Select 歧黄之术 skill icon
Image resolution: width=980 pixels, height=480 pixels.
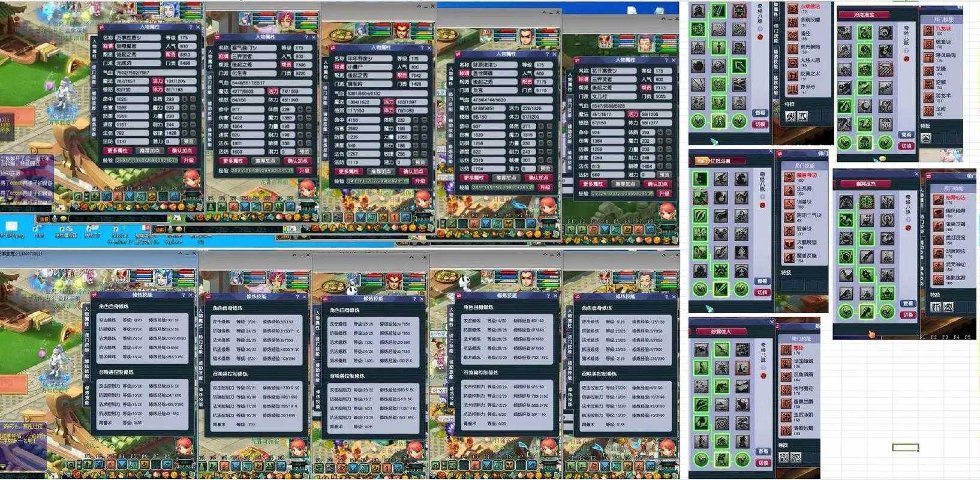(x=792, y=76)
